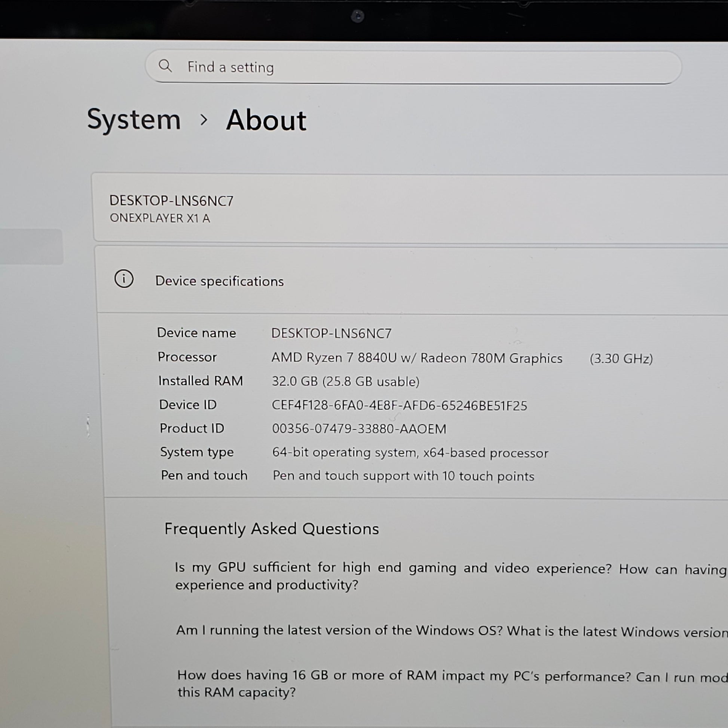Select the highlighted sidebar navigation item
Image resolution: width=728 pixels, height=728 pixels.
[31, 247]
